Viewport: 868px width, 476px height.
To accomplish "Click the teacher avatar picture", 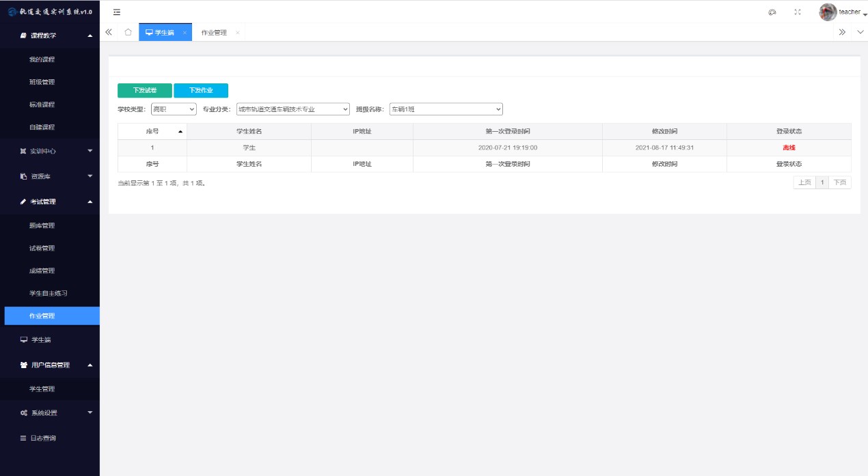I will point(828,12).
